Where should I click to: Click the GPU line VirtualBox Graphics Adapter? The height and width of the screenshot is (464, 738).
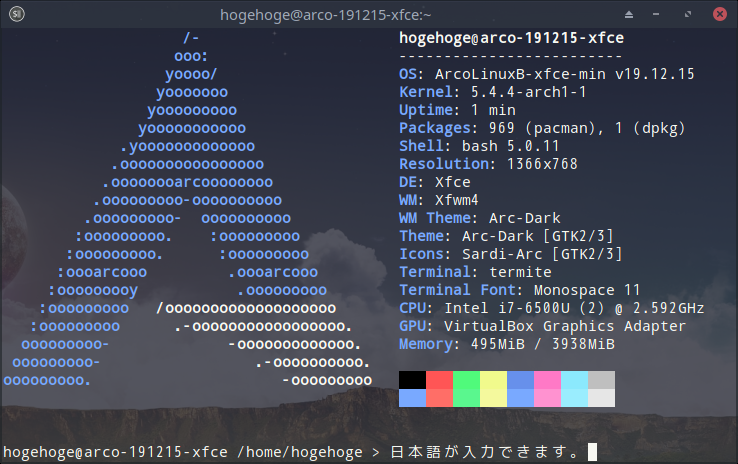(x=543, y=326)
